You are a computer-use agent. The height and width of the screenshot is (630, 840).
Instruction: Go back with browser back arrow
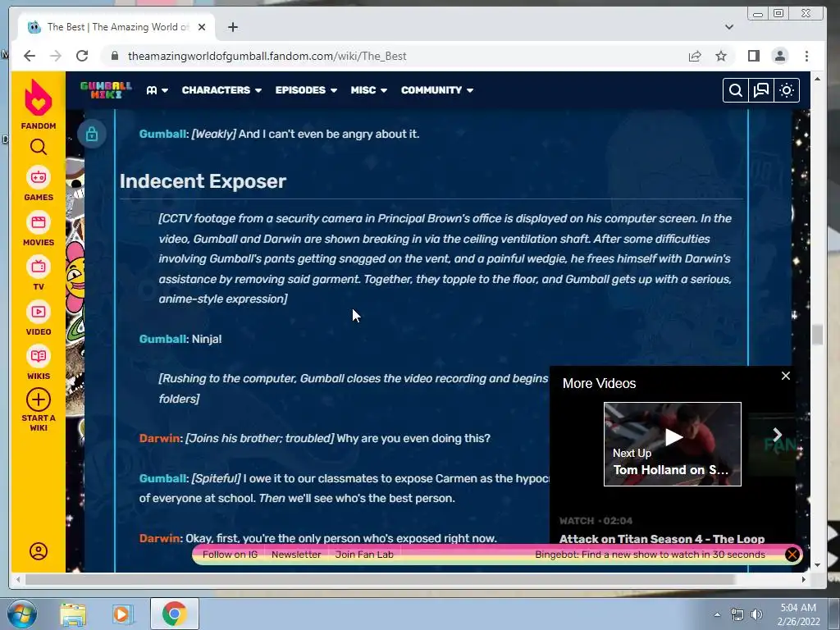30,56
